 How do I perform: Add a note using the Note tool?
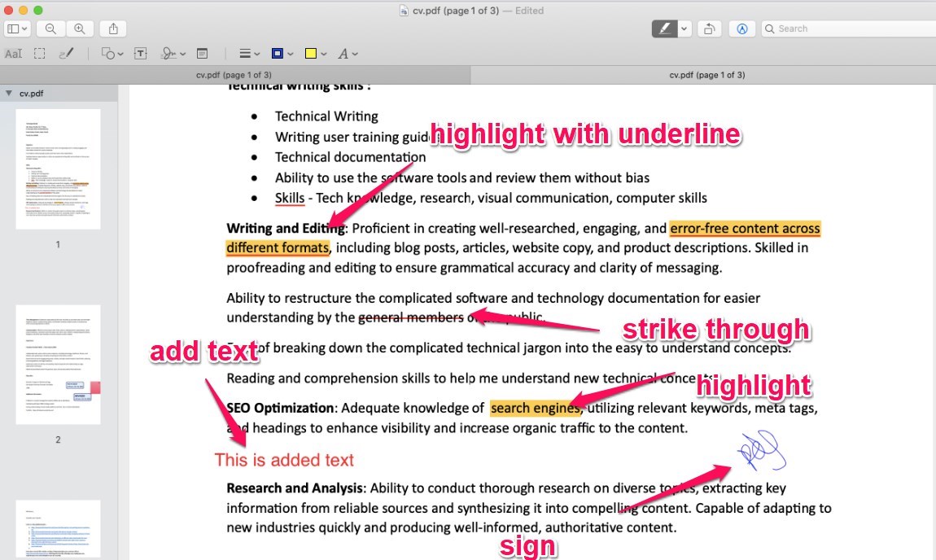pyautogui.click(x=202, y=53)
